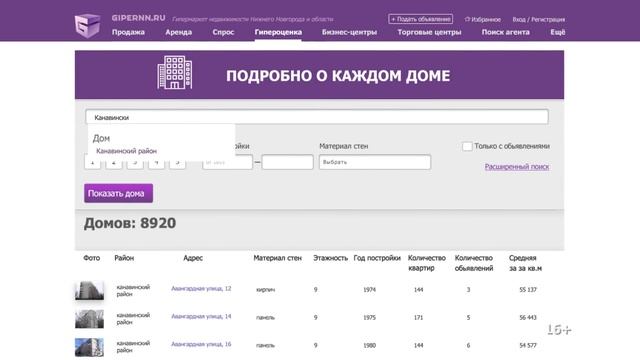The width and height of the screenshot is (640, 360).
Task: Click the 'Адрес' column header
Action: pos(193,258)
